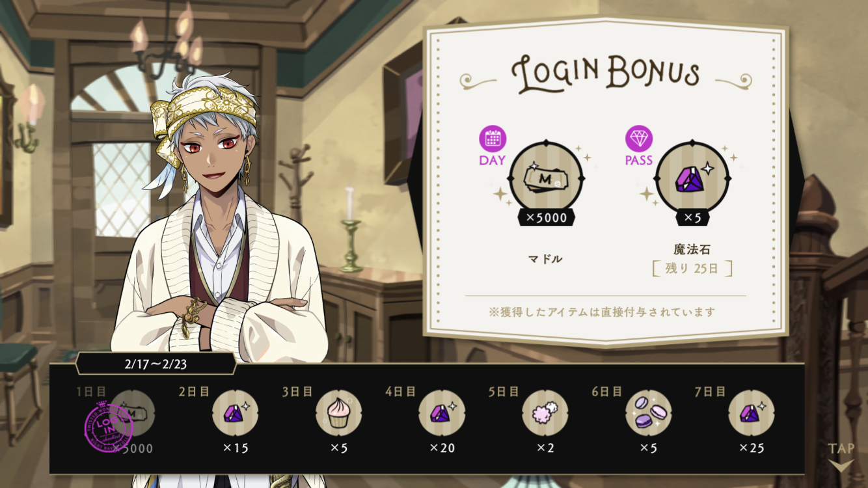Select the day 6 macaron reward
Viewport: 868px width, 488px height.
[648, 413]
